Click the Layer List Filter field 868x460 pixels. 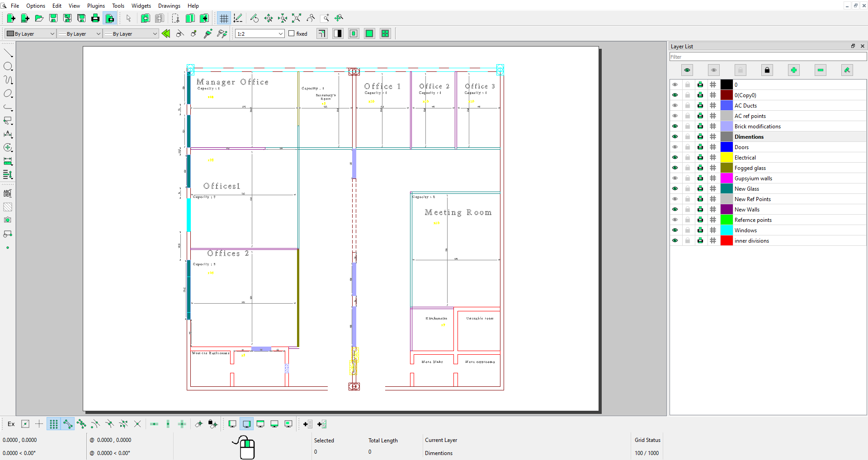(x=768, y=56)
